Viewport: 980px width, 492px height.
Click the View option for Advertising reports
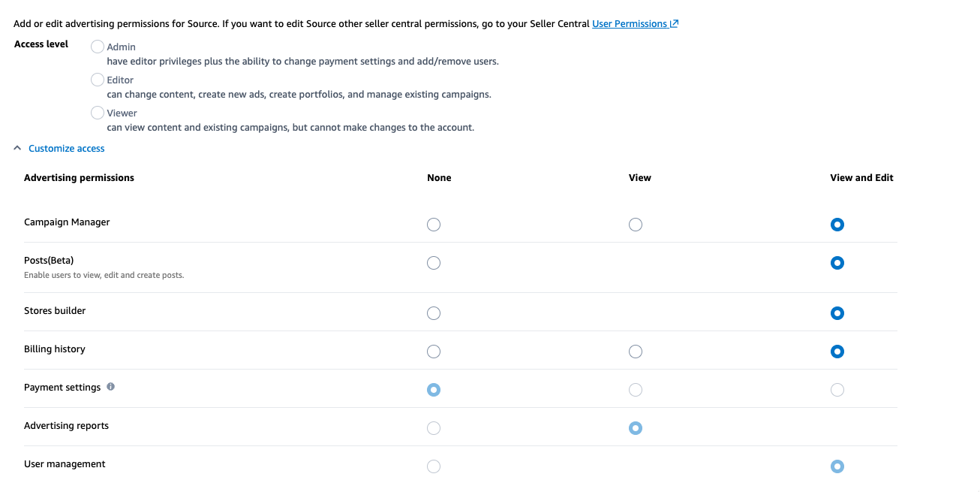point(636,428)
